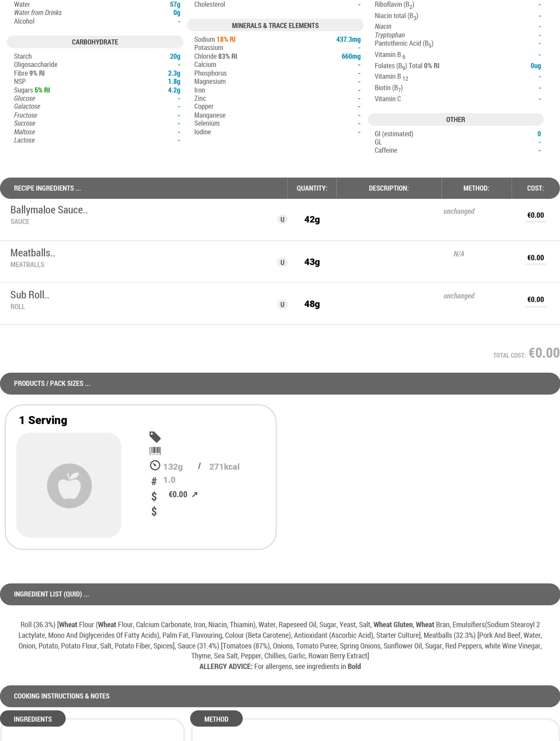Viewport: 560px width, 741px height.
Task: Click the second dollar icon in serving card
Action: [154, 511]
